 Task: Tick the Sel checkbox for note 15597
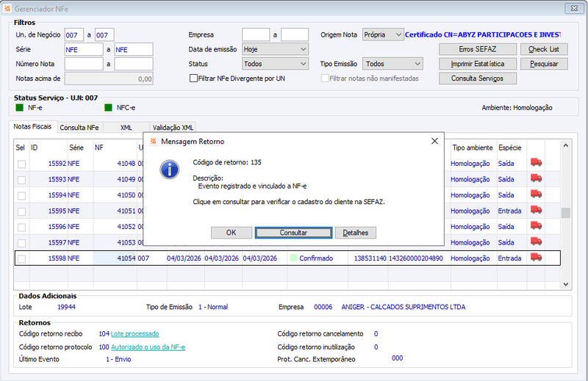coord(22,243)
